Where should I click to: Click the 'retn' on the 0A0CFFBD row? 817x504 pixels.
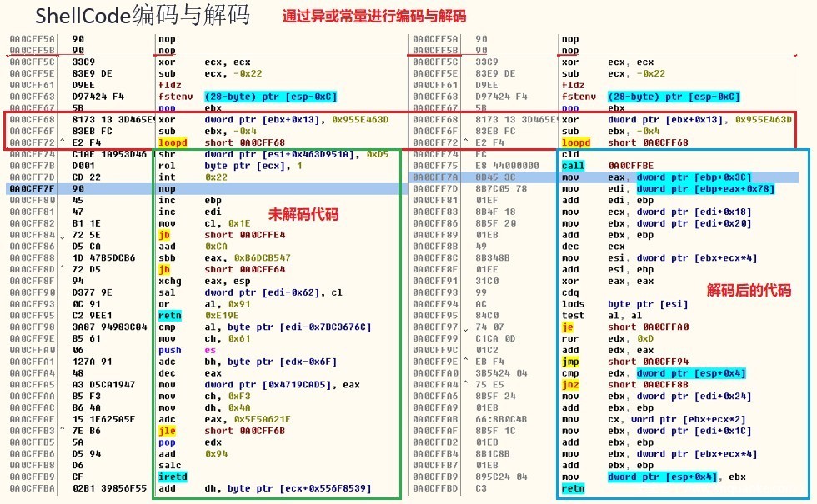(574, 488)
